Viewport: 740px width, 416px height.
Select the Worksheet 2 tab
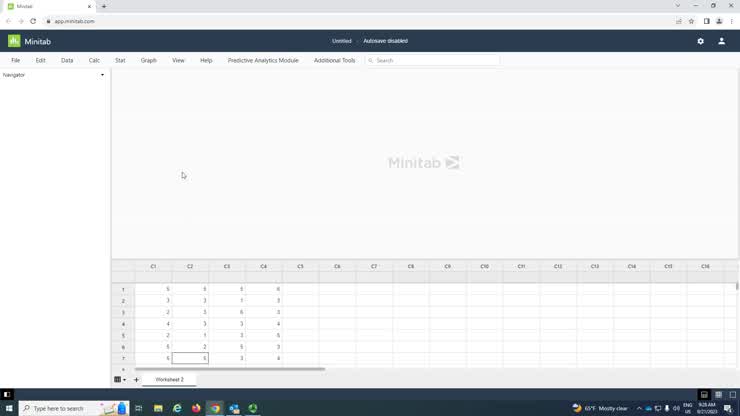click(x=169, y=380)
